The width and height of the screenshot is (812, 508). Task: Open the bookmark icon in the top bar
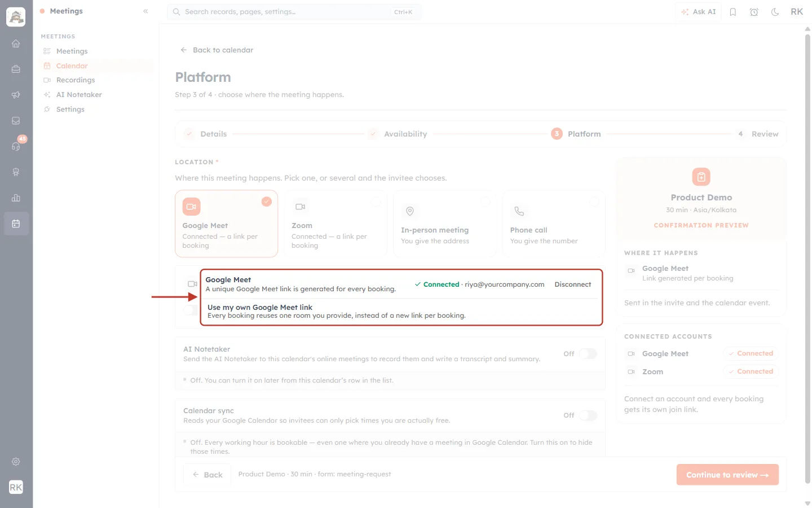[x=733, y=12]
